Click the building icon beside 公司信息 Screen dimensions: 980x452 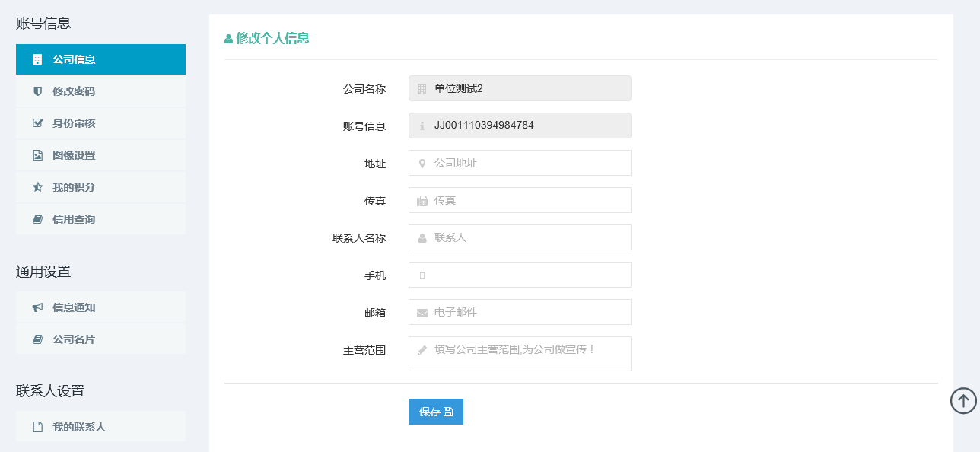[37, 59]
